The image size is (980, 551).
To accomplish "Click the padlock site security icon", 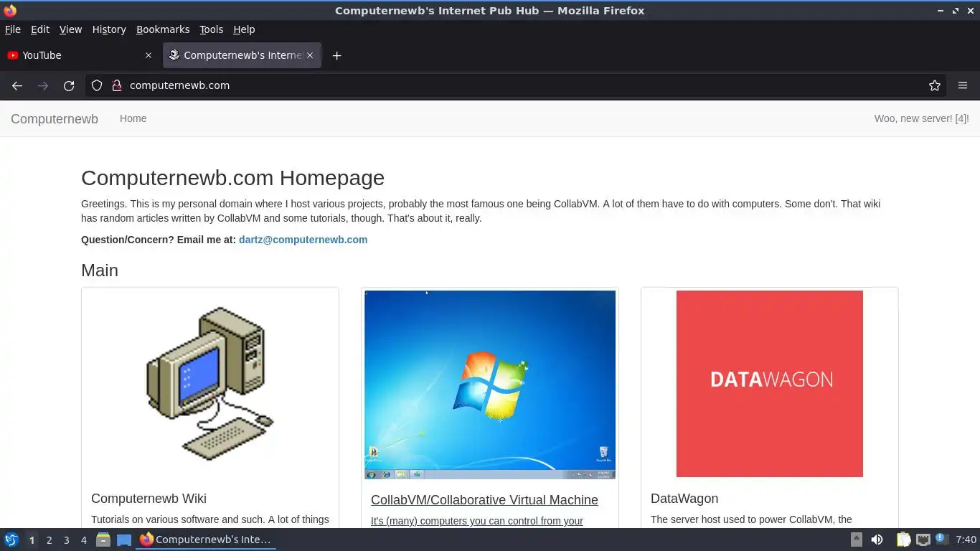I will point(117,85).
